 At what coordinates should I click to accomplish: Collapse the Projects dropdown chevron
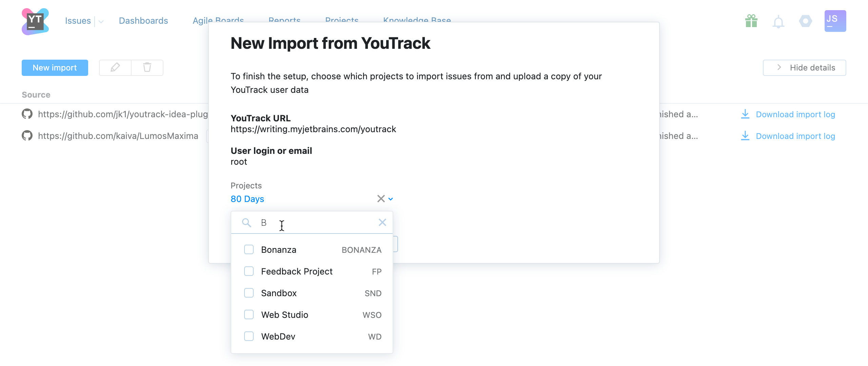click(x=391, y=199)
